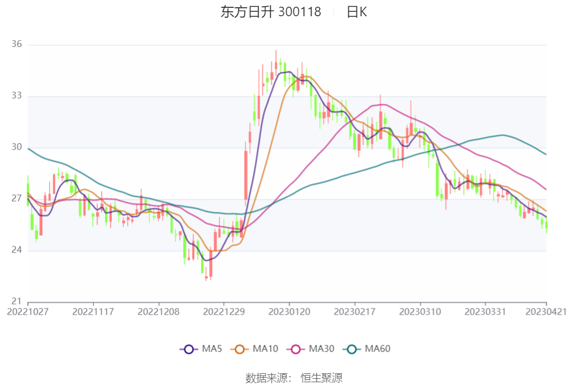Image resolution: width=588 pixels, height=385 pixels.
Task: Click the MA10 legend text label
Action: [x=265, y=349]
